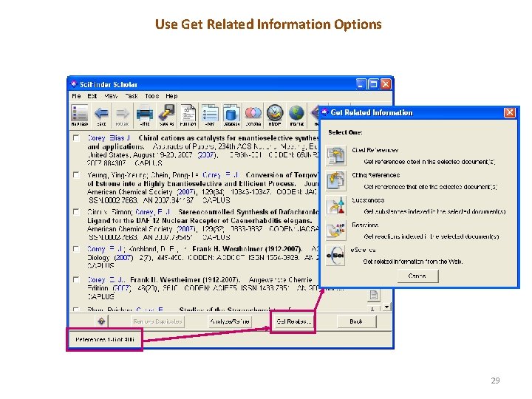Click the diamond icon button beside Remove Duplicates
This screenshot has width=532, height=399.
tap(101, 321)
